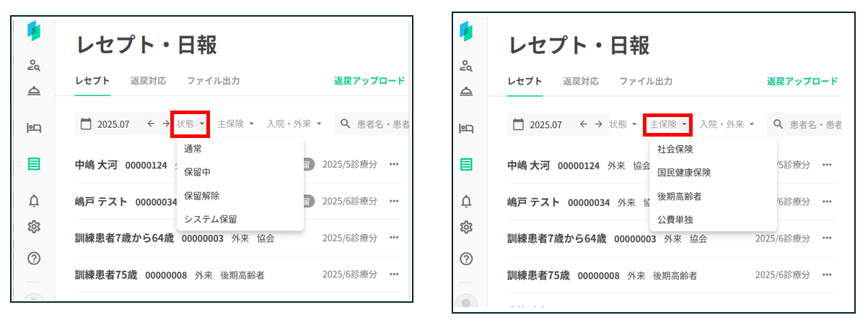Viewport: 868px width, 323px height.
Task: Open the bed (inpatient) icon in left screenshot
Action: pyautogui.click(x=33, y=129)
